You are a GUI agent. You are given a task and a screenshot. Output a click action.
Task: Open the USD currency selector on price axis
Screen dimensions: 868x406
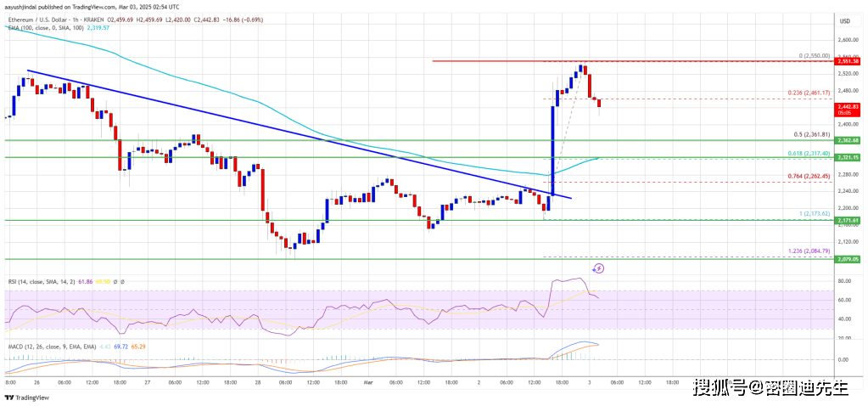844,20
